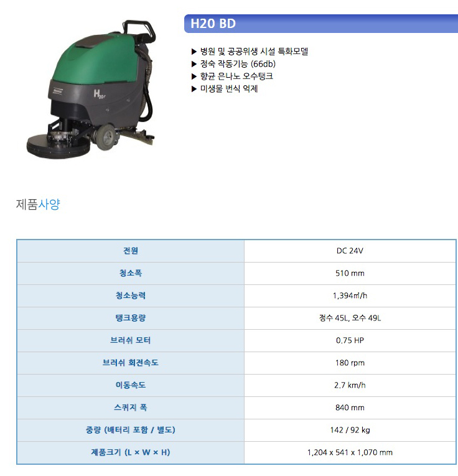Click the 탱크용량 row label

pos(131,318)
